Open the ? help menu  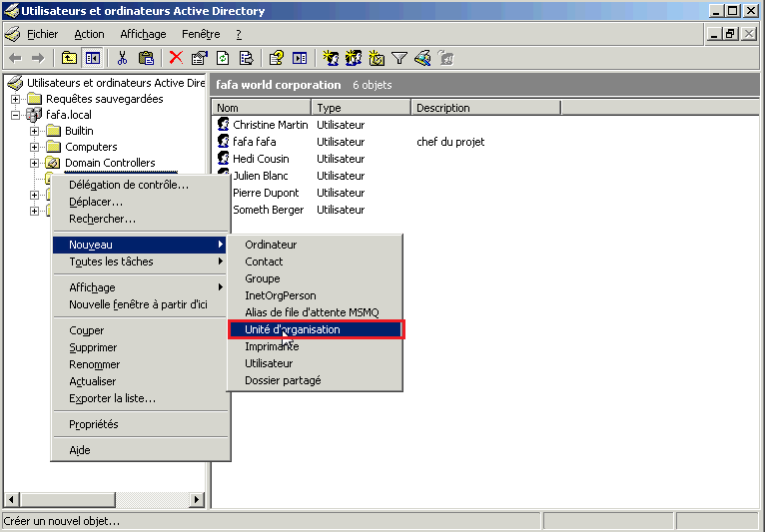(x=239, y=34)
